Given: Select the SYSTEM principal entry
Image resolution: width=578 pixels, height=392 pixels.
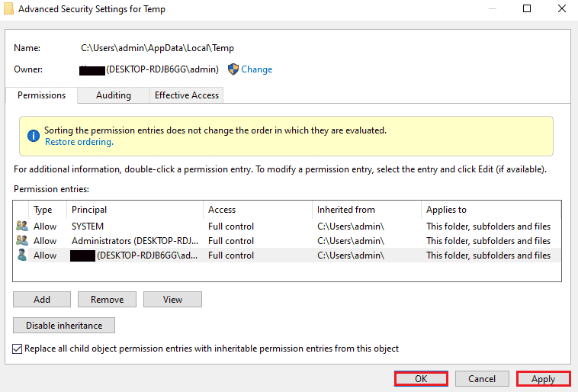Looking at the screenshot, I should pos(88,226).
